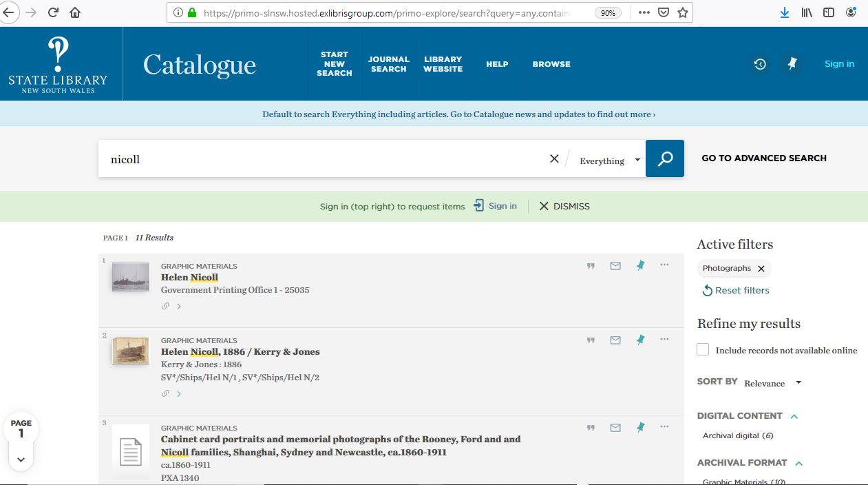
Task: Select Browse in the top navigation
Action: 551,64
